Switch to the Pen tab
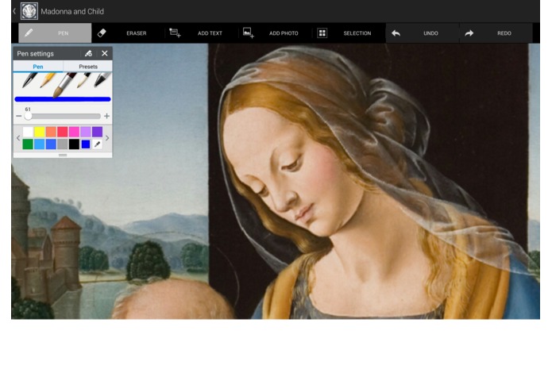Screen dimensions: 552x392 [x=38, y=67]
